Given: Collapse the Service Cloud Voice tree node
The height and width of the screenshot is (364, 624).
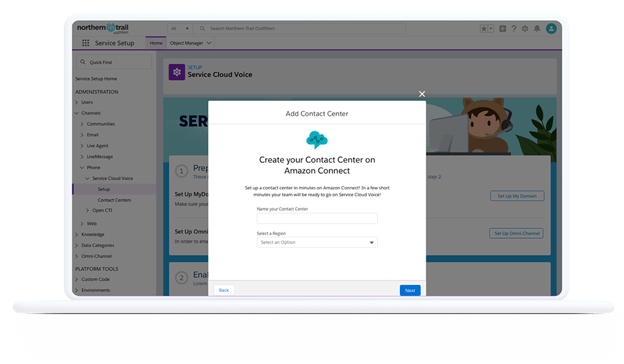Looking at the screenshot, I should [87, 178].
